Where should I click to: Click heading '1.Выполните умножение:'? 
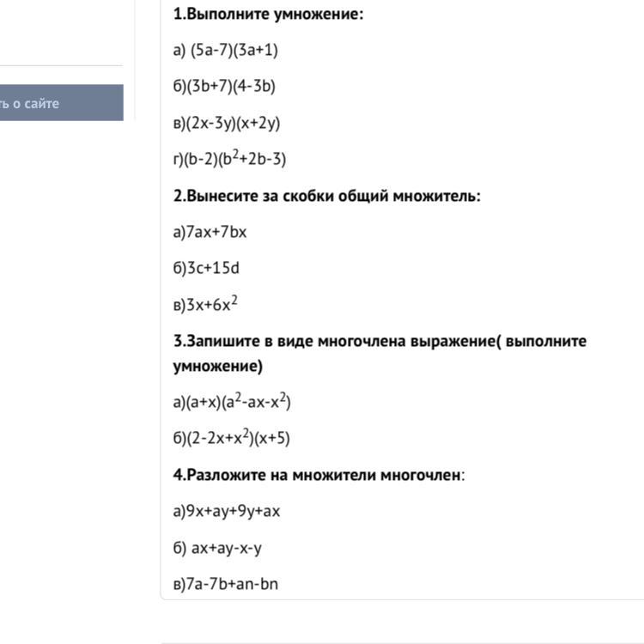click(268, 14)
